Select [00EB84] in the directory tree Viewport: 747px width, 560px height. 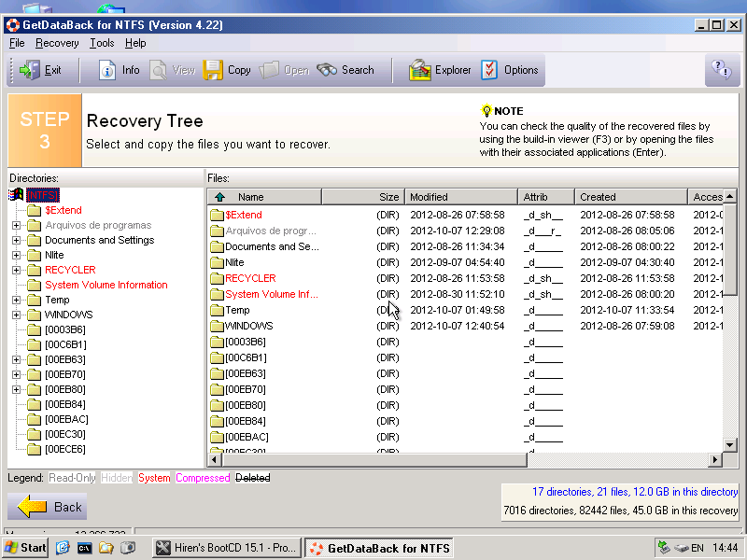click(65, 404)
